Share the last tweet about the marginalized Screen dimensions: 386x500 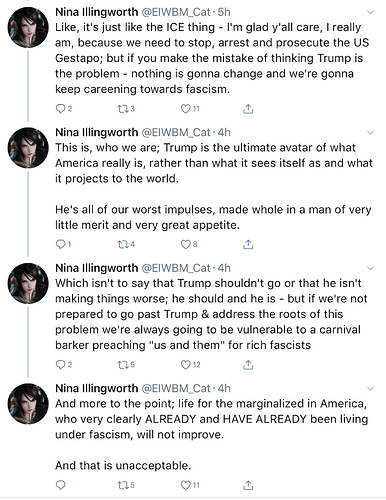pos(248,485)
